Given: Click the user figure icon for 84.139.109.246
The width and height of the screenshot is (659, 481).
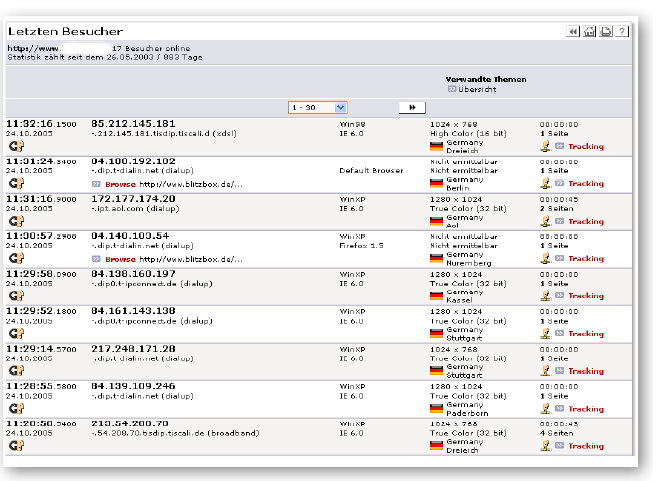Looking at the screenshot, I should [x=545, y=408].
